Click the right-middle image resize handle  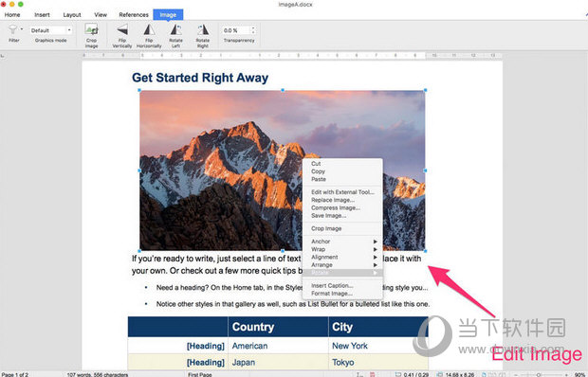[x=425, y=171]
